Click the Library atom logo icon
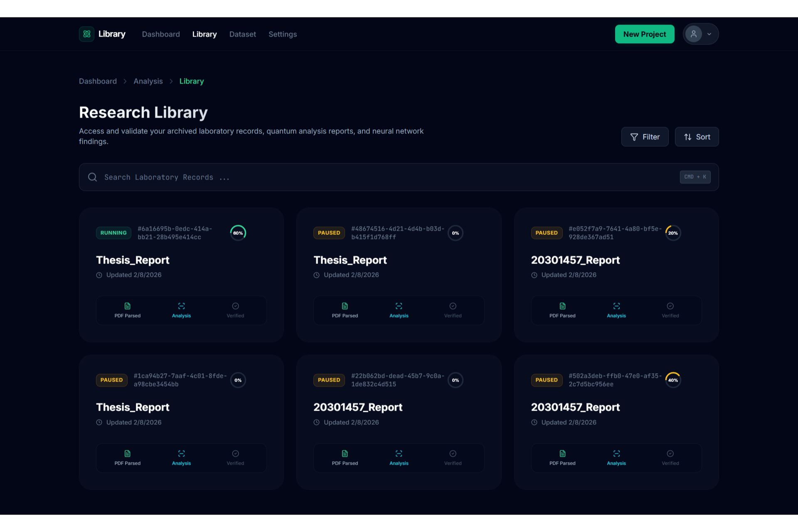Screen dimensions: 798x532 click(86, 34)
